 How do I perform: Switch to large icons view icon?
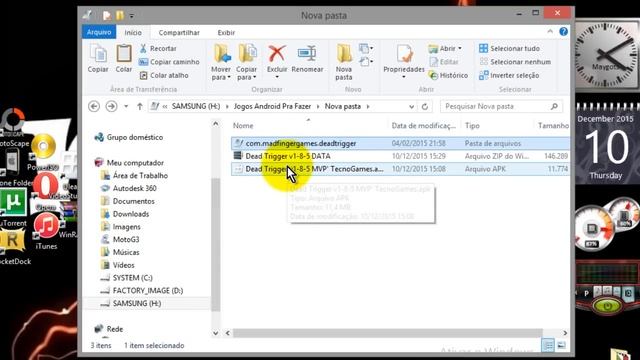(562, 346)
